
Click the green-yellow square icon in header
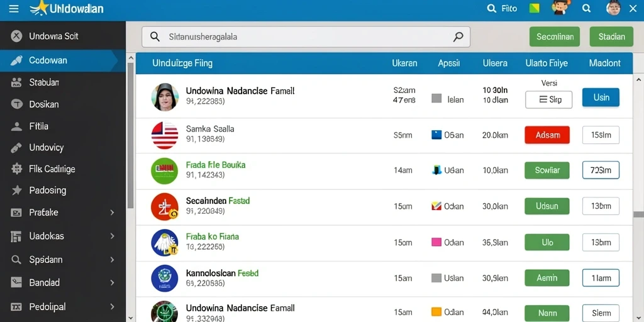pos(534,8)
